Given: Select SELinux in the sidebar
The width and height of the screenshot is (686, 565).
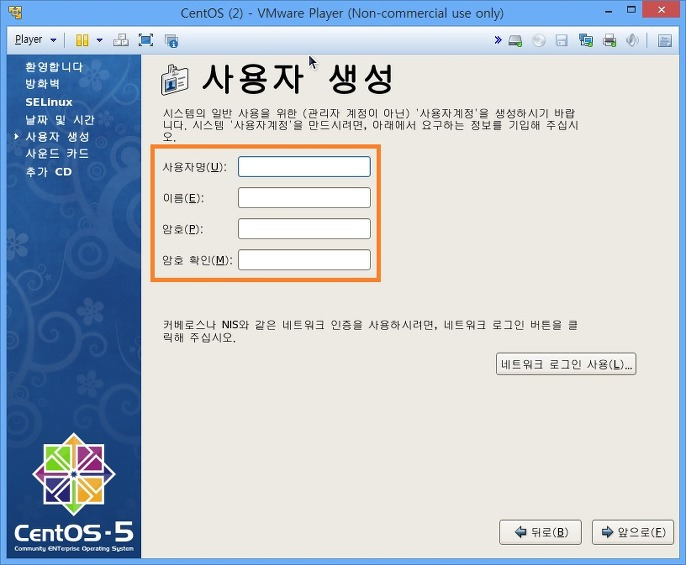Looking at the screenshot, I should 49,102.
